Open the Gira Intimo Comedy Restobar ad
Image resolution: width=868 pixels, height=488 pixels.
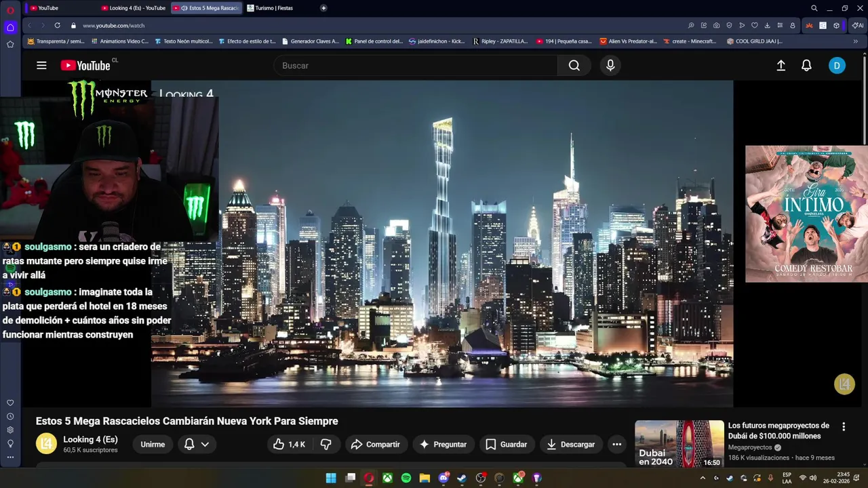[806, 213]
